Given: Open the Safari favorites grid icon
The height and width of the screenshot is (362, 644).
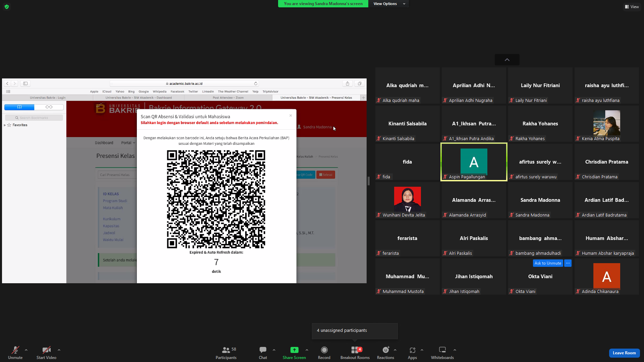Looking at the screenshot, I should [x=8, y=92].
